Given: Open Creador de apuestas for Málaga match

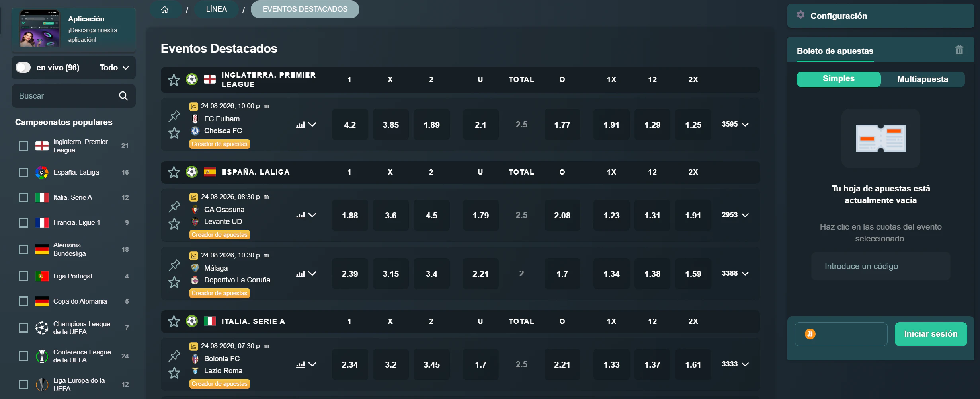Looking at the screenshot, I should (219, 293).
